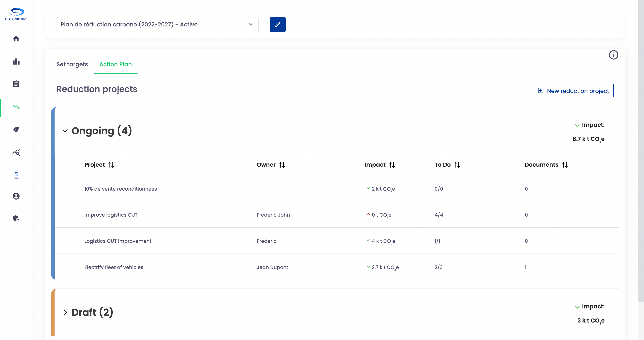Open the user account icon
644x340 pixels.
point(16,196)
